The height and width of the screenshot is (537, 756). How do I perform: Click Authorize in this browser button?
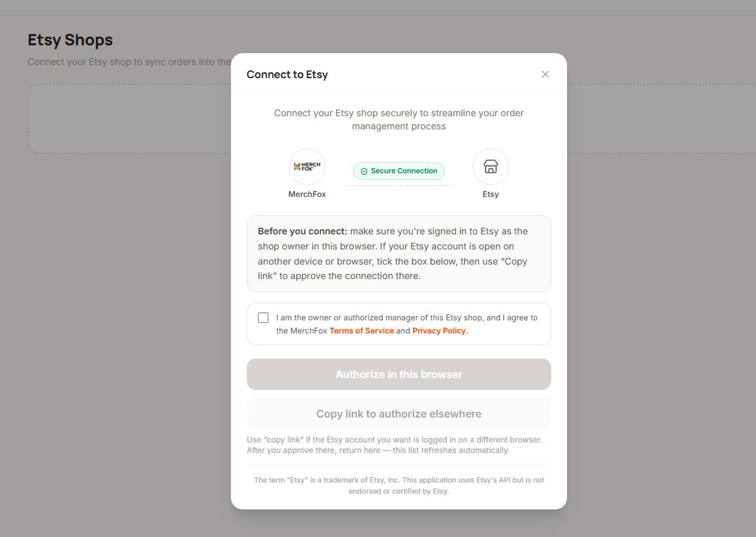pyautogui.click(x=399, y=374)
